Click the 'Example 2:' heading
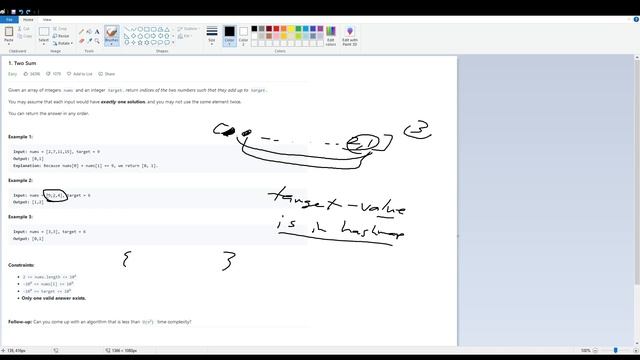Screen dimensions: 640x360 pyautogui.click(x=20, y=180)
